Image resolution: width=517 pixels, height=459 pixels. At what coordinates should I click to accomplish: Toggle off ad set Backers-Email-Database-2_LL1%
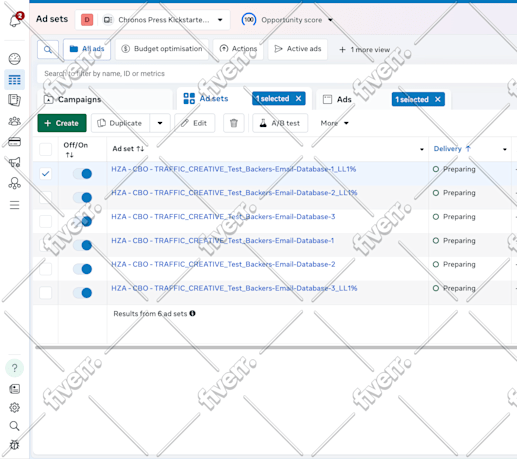(x=82, y=197)
